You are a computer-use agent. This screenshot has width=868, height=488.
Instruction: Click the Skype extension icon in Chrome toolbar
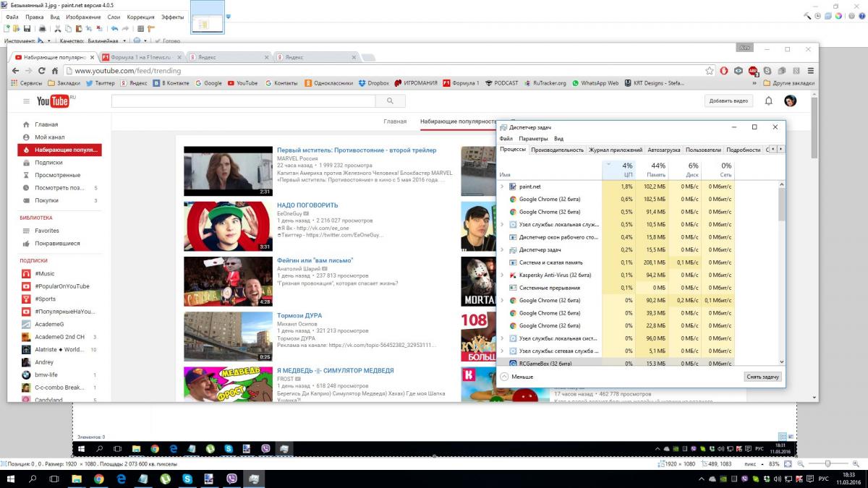click(767, 71)
